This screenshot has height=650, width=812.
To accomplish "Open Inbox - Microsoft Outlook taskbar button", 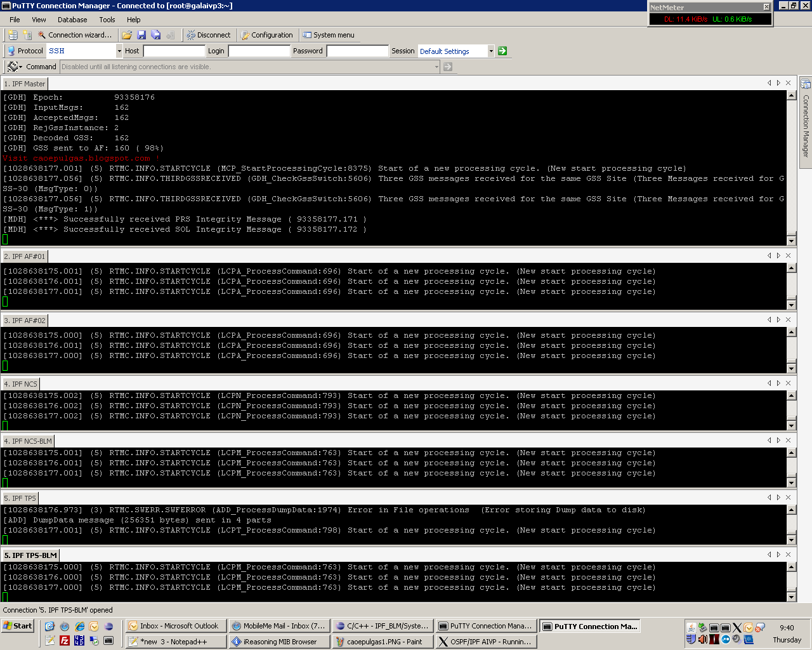I will 176,626.
